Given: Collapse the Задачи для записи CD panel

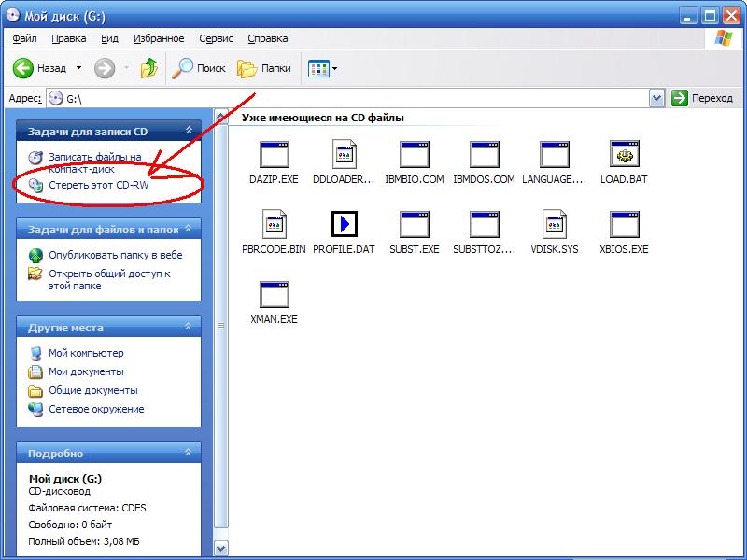Looking at the screenshot, I should click(x=189, y=132).
